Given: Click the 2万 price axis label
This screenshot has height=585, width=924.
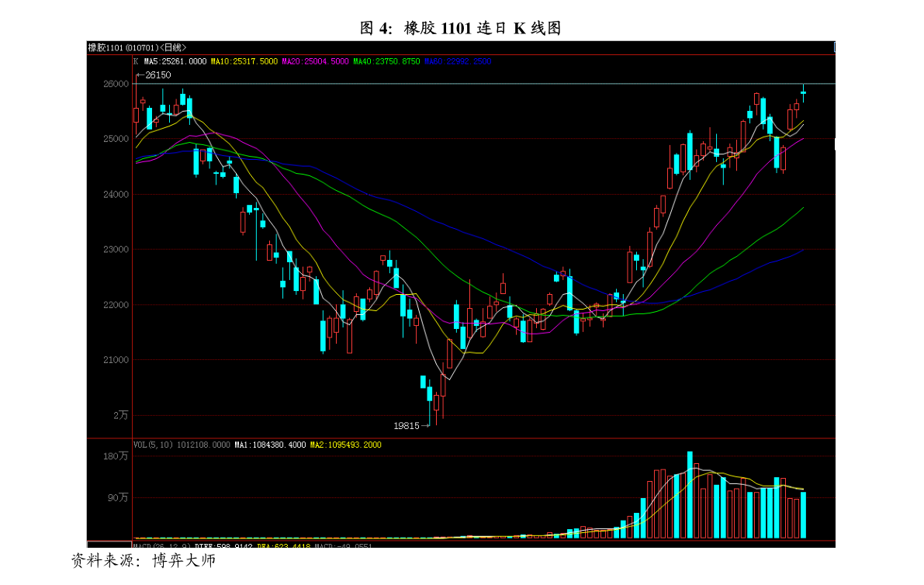Looking at the screenshot, I should [120, 416].
